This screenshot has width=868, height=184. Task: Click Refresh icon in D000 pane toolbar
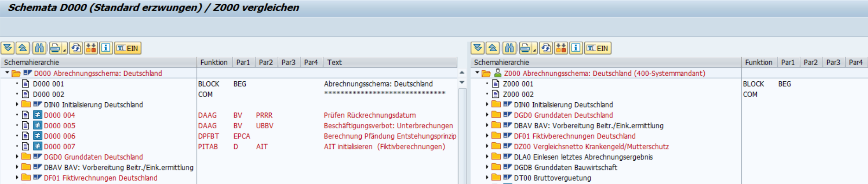coord(77,48)
